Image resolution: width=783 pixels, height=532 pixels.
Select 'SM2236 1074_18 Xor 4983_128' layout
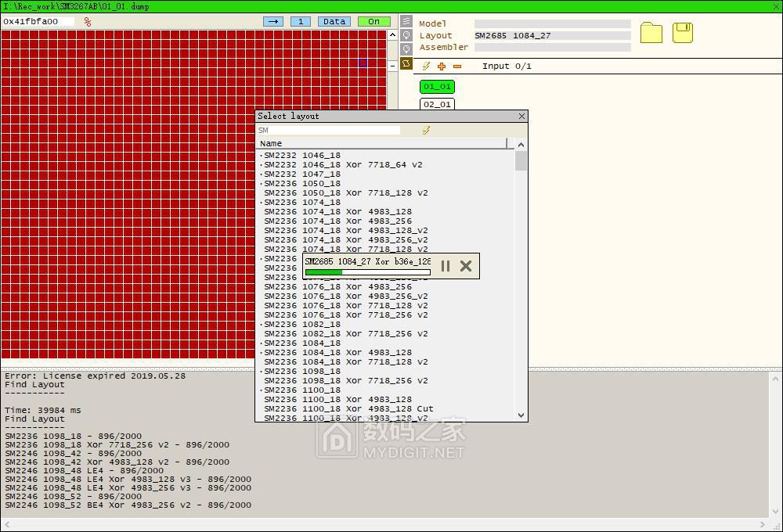point(338,211)
